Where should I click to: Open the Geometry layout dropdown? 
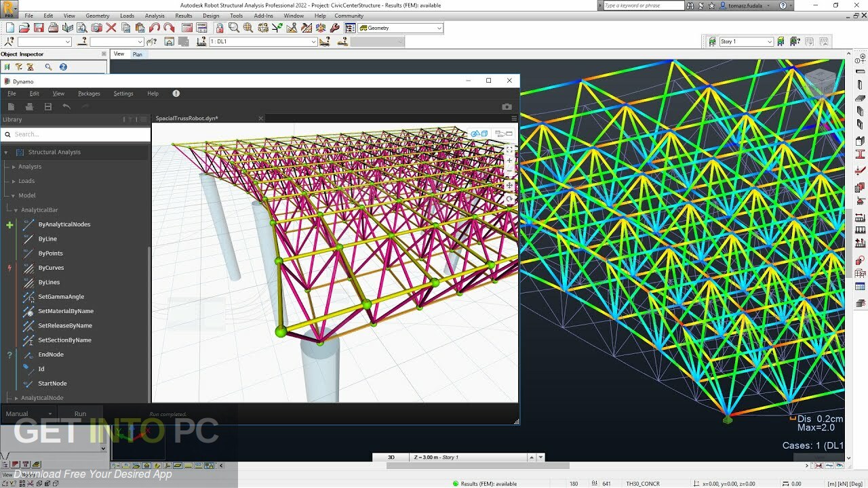(439, 28)
